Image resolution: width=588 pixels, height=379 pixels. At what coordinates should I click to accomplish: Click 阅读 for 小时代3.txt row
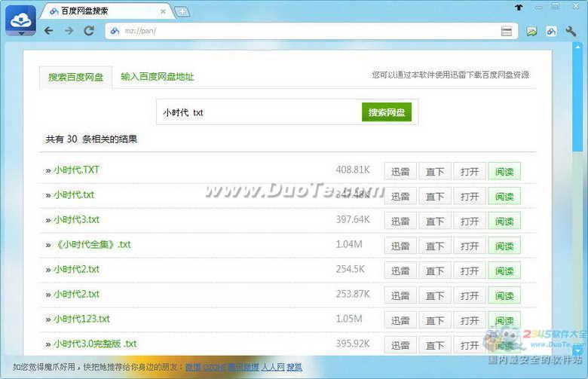[x=504, y=222]
